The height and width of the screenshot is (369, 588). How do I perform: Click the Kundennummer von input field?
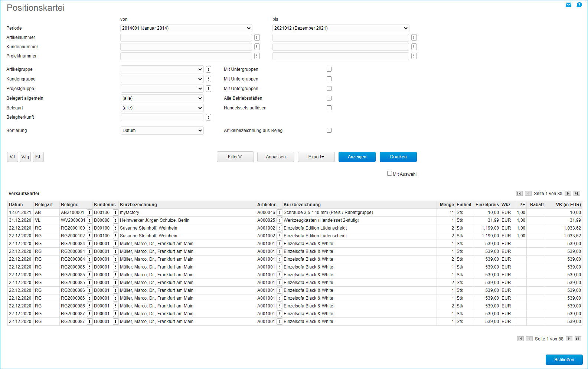click(186, 47)
